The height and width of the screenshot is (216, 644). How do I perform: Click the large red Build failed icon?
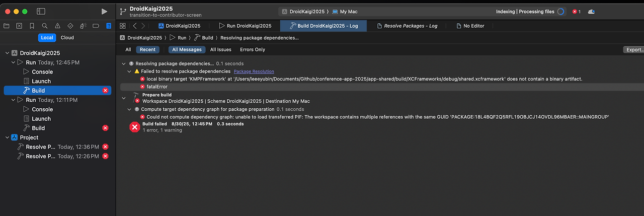point(134,127)
